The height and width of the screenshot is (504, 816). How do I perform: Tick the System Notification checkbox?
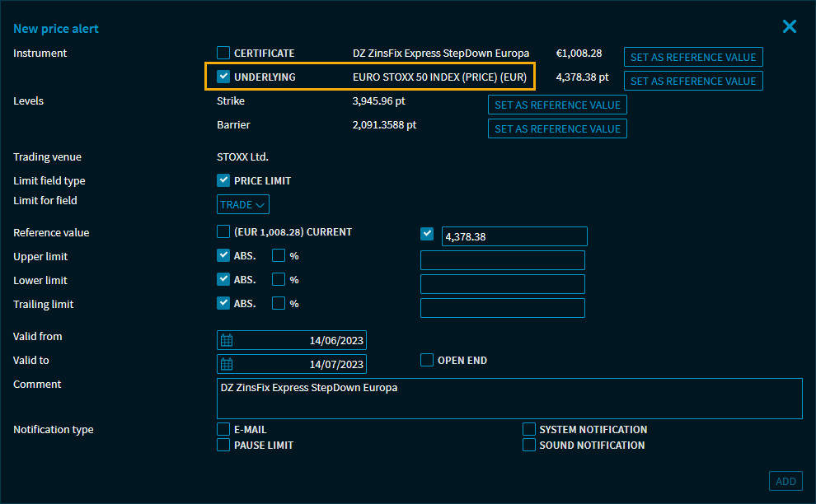[x=529, y=429]
